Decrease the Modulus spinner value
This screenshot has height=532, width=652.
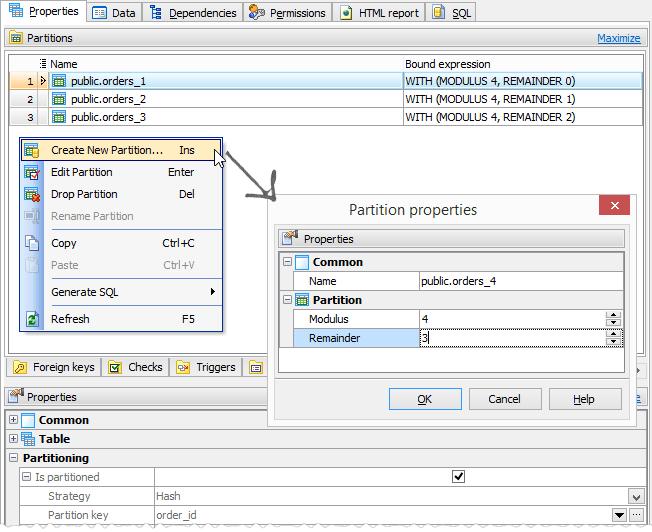click(x=613, y=323)
